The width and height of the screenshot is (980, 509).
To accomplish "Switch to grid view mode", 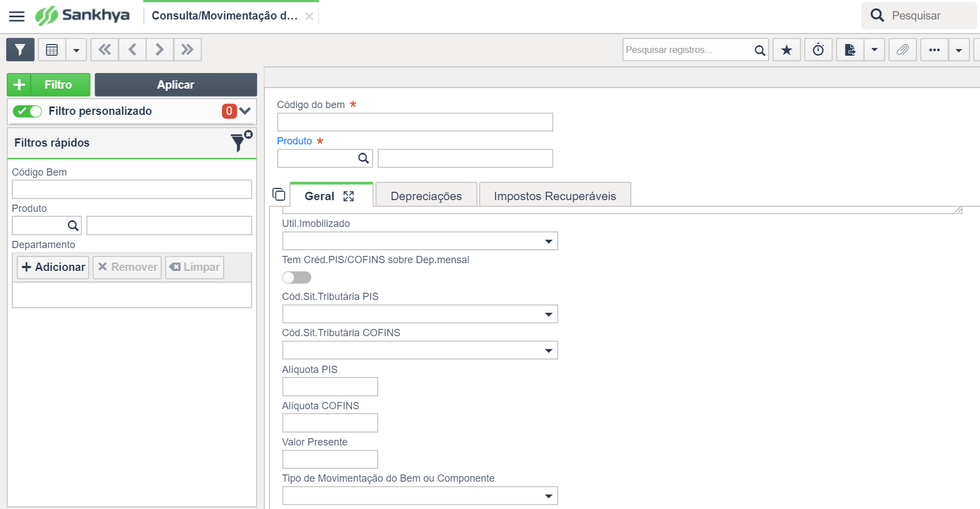I will point(52,50).
